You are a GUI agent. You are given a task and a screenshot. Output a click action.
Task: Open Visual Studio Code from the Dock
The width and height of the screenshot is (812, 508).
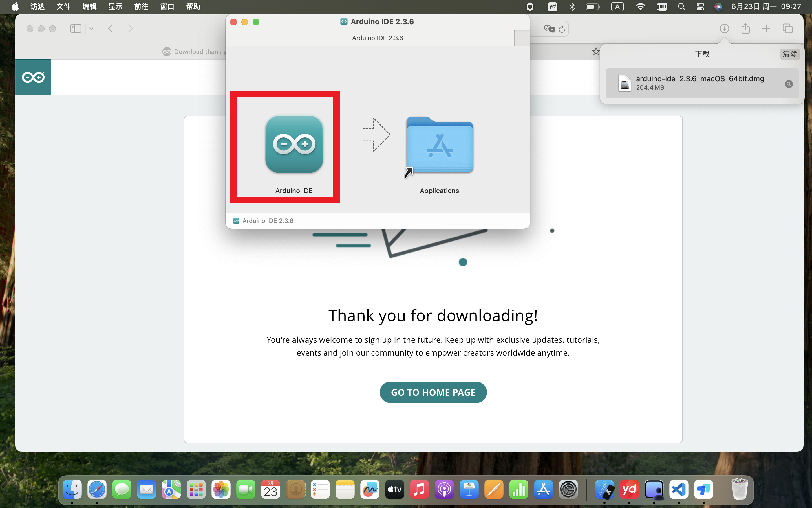click(x=679, y=490)
